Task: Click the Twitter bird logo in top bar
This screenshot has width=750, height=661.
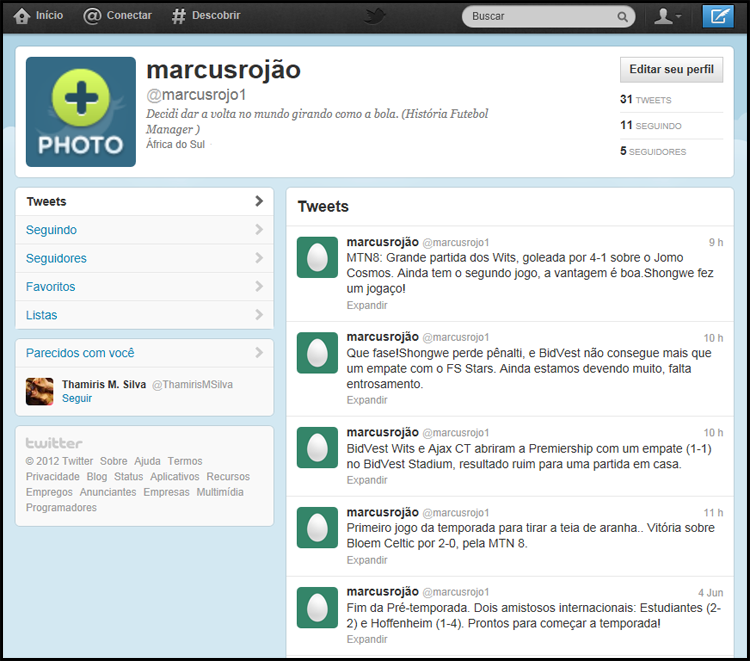Action: [x=375, y=16]
